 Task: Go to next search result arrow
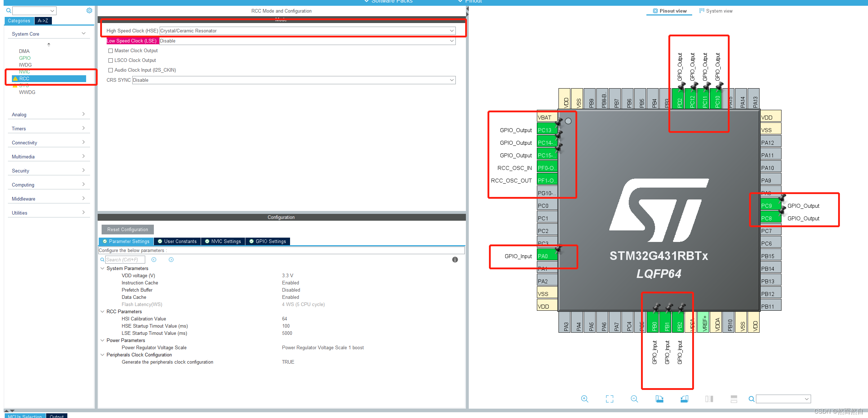(171, 260)
